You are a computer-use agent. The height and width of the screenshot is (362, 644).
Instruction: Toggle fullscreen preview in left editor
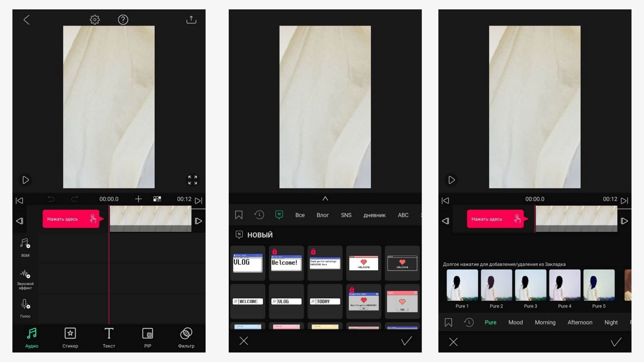coord(193,180)
